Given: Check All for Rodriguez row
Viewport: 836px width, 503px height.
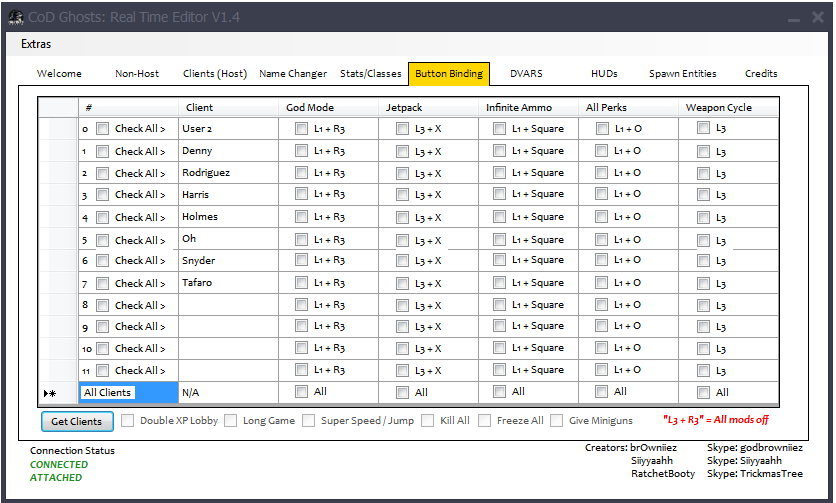Looking at the screenshot, I should (x=102, y=173).
